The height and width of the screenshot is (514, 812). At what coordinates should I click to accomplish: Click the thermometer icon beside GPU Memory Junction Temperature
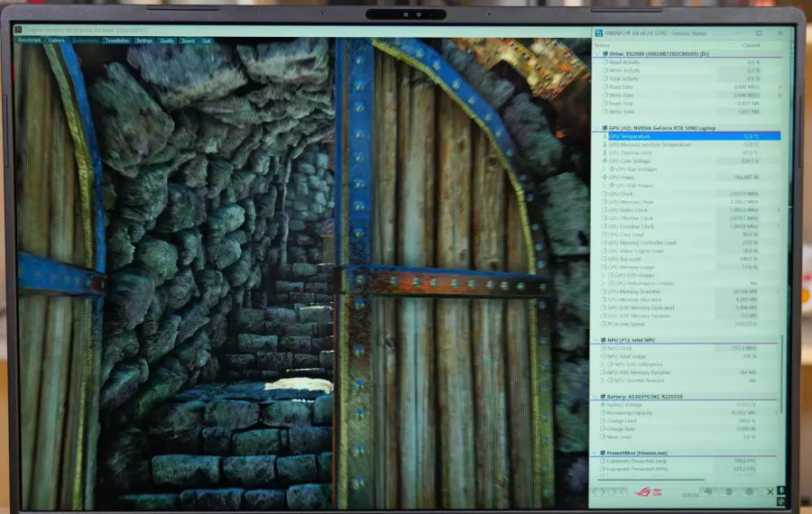pyautogui.click(x=604, y=145)
